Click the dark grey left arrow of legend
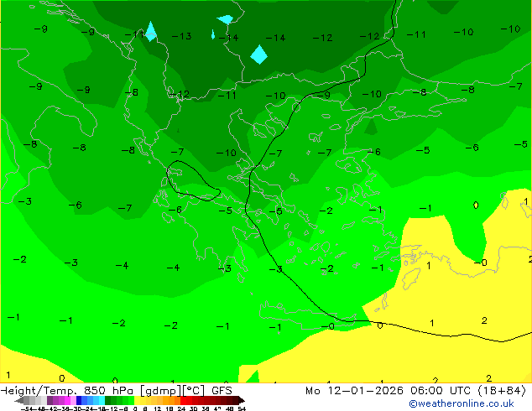The width and height of the screenshot is (532, 411). point(19,400)
